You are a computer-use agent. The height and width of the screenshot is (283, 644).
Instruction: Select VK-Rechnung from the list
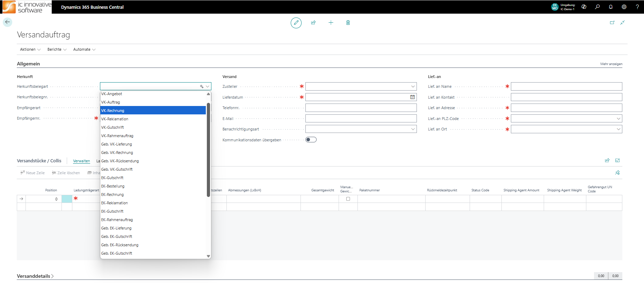point(153,111)
